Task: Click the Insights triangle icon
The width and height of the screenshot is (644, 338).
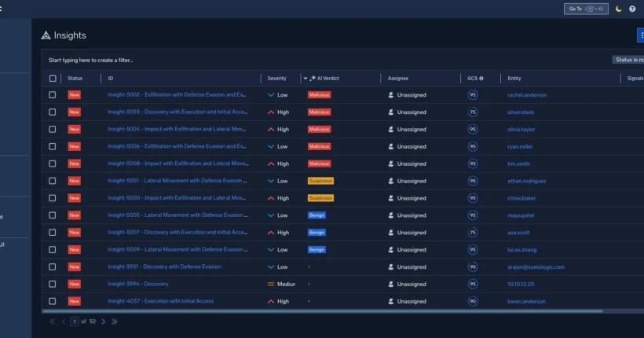Action: coord(46,35)
